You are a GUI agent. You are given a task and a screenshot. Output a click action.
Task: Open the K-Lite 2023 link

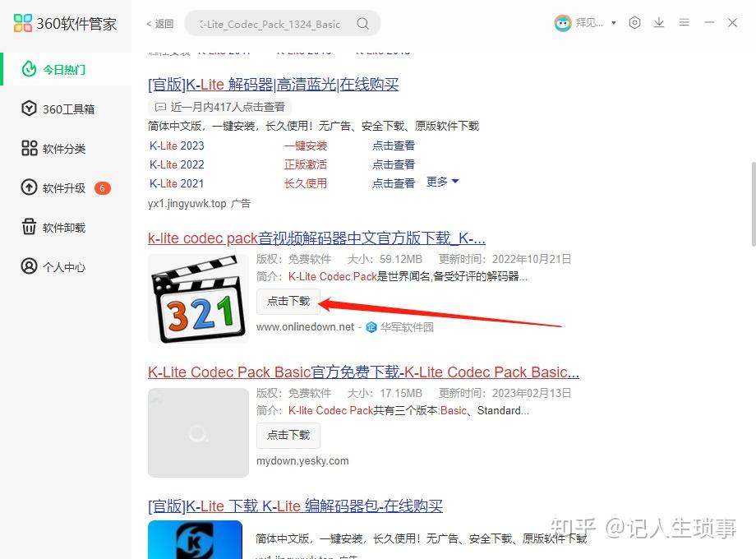(x=177, y=146)
